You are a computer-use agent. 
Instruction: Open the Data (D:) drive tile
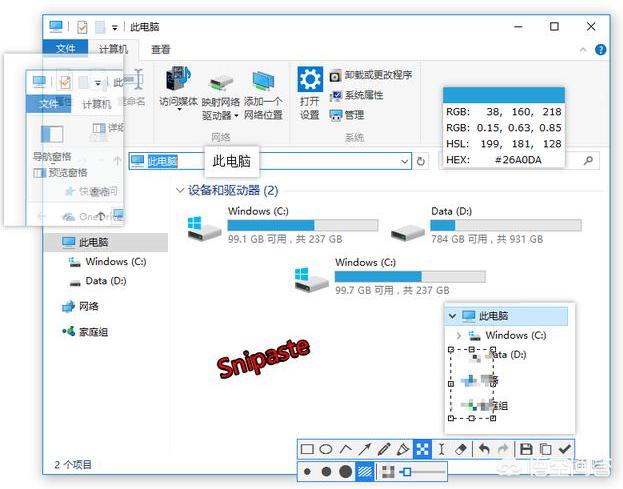pos(486,225)
